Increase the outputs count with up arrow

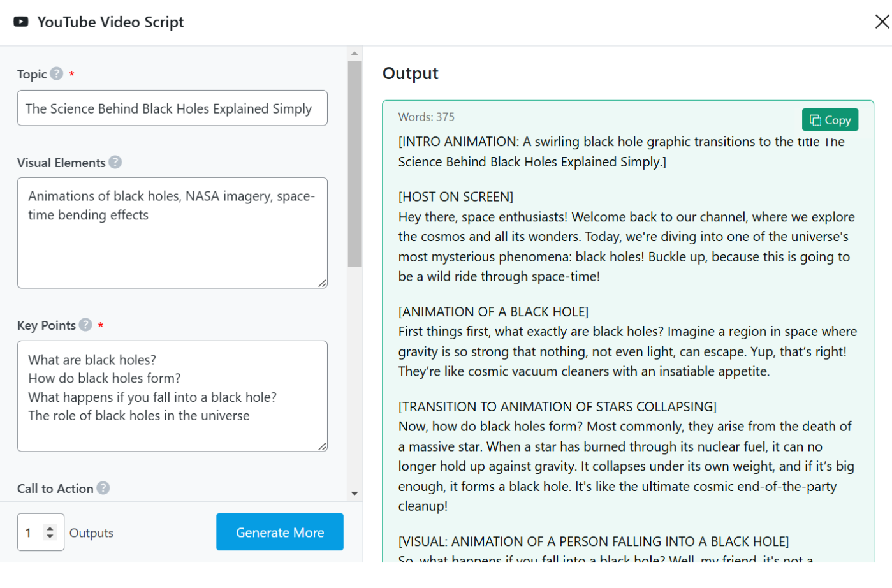coord(50,528)
